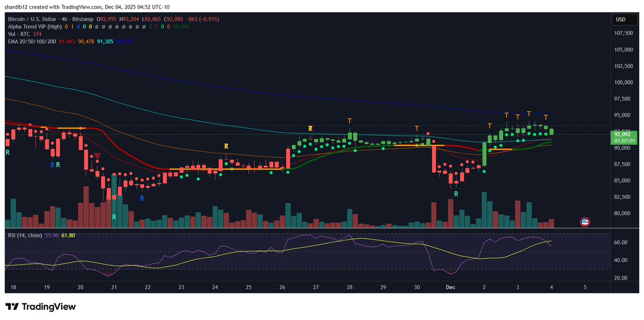Viewport: 644px width, 320px height.
Task: Click the high price H93,204
Action: click(x=128, y=19)
